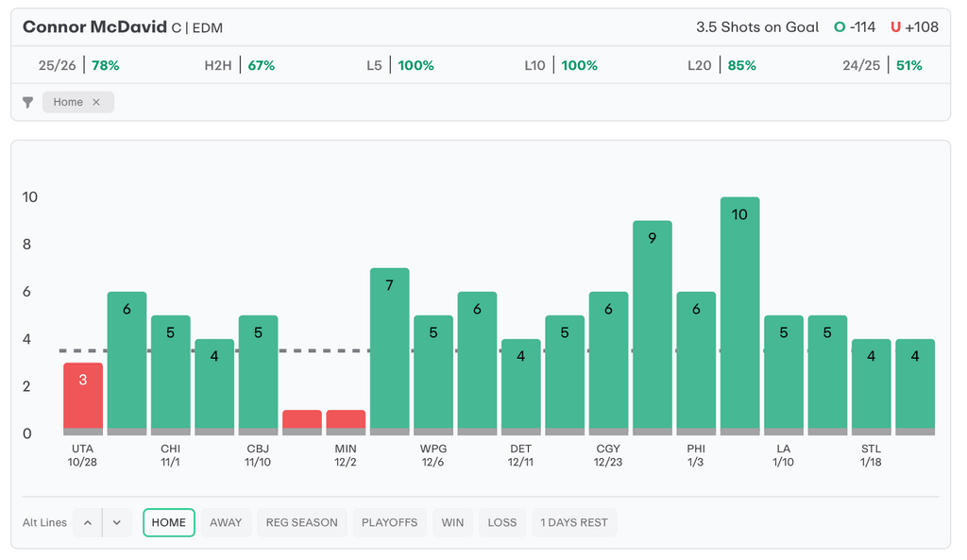Remove the Home filter chip
967x560 pixels.
click(x=96, y=102)
